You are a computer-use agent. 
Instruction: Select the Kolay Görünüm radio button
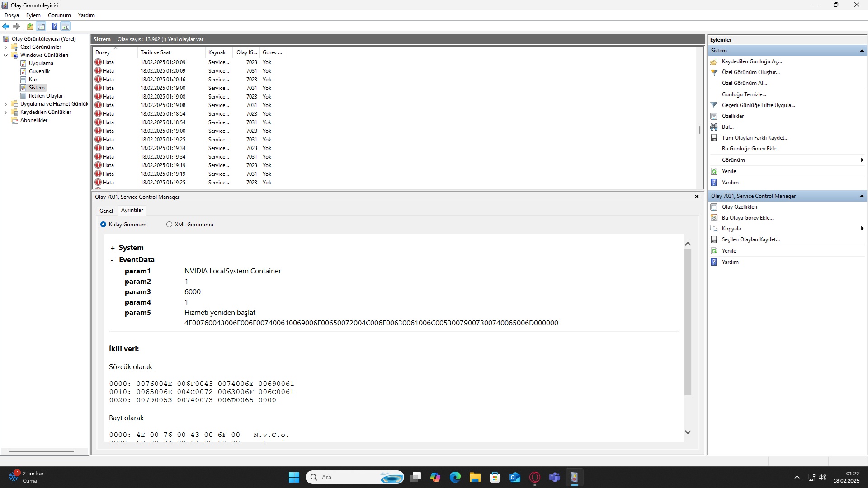[104, 225]
